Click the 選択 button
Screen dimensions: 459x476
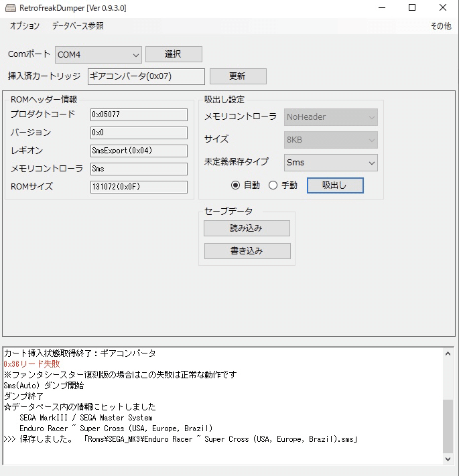(x=174, y=54)
